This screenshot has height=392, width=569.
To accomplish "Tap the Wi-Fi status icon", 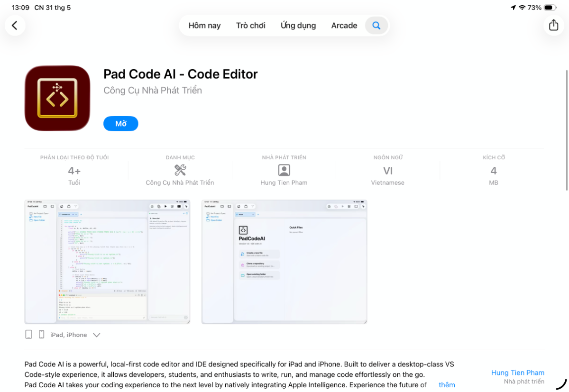I will 522,8.
